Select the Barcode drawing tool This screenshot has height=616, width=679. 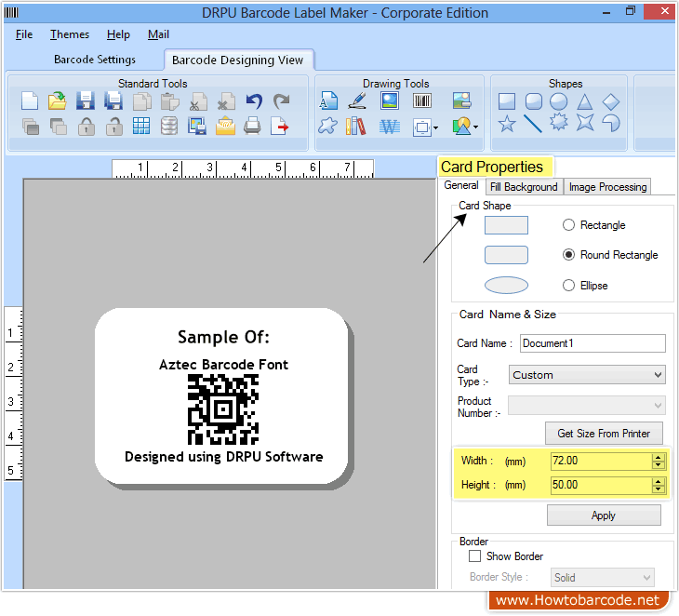tap(421, 100)
